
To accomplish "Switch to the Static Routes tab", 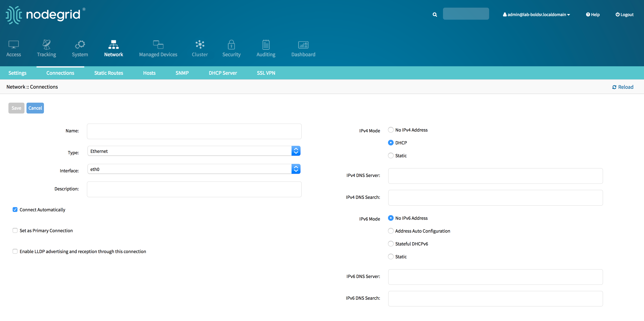I will tap(109, 73).
